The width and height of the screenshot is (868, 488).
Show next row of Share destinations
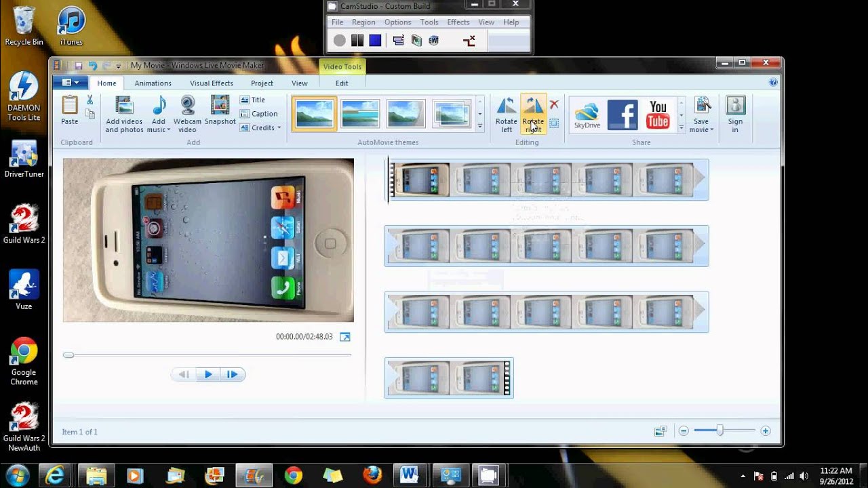tap(681, 115)
